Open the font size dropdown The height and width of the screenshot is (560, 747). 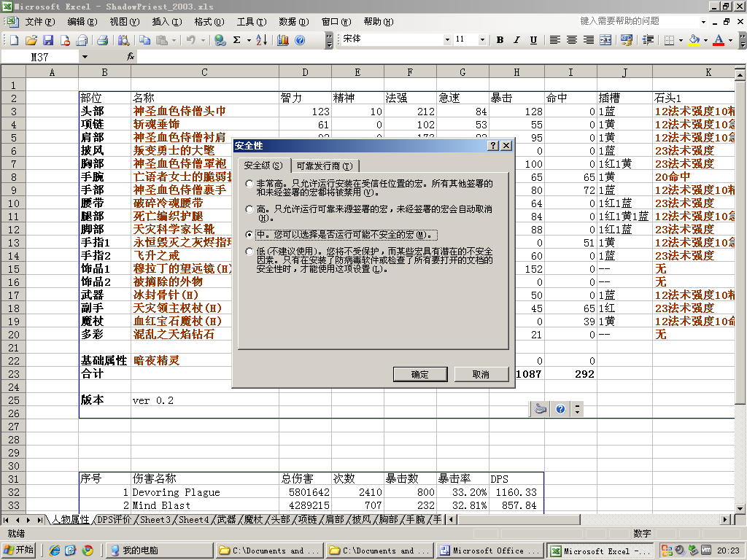pos(482,41)
